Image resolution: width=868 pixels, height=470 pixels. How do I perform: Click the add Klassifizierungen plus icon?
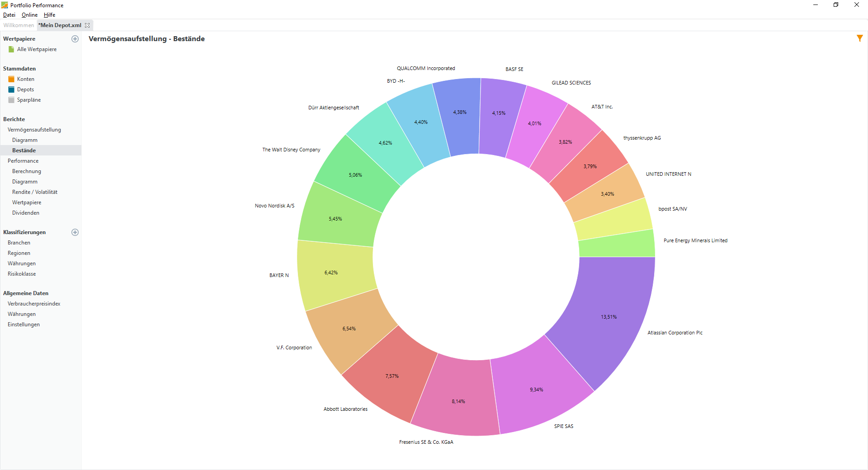pos(75,232)
